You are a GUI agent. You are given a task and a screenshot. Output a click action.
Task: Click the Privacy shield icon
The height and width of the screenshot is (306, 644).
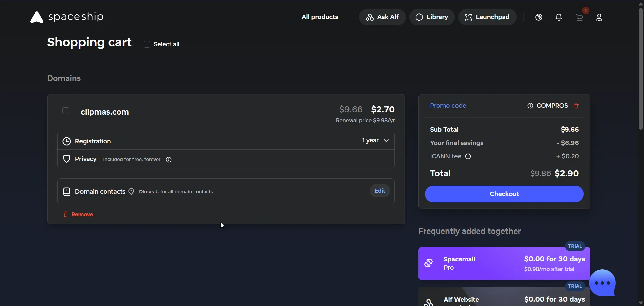tap(67, 159)
